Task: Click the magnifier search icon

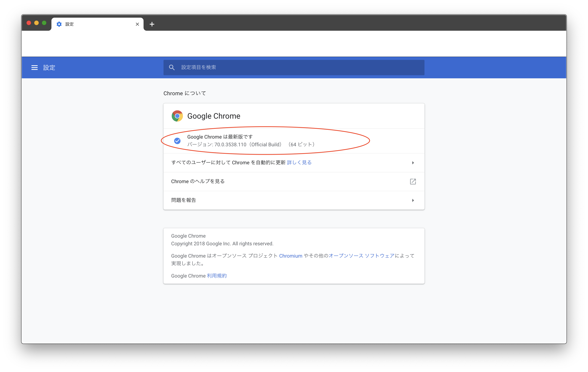Action: 172,67
